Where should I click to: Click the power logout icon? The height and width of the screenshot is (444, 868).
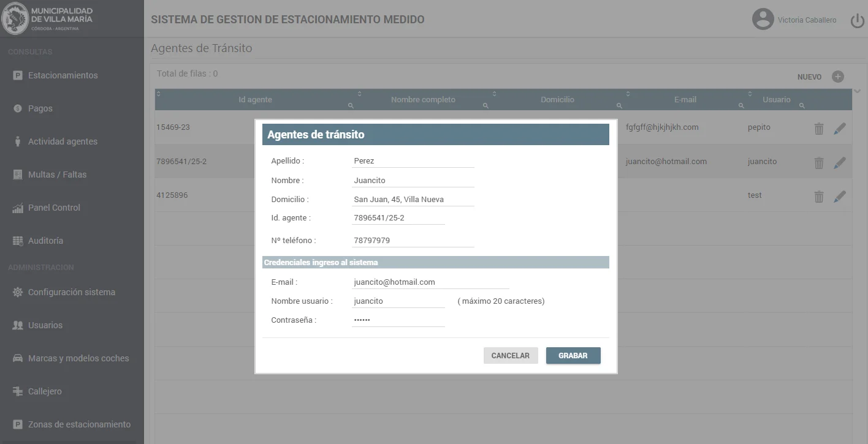point(857,21)
